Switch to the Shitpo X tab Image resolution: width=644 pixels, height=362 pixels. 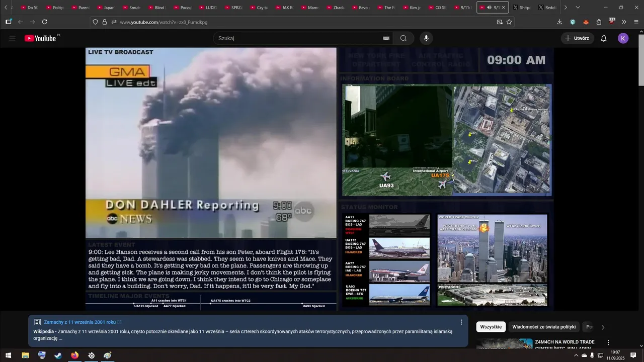pyautogui.click(x=522, y=8)
